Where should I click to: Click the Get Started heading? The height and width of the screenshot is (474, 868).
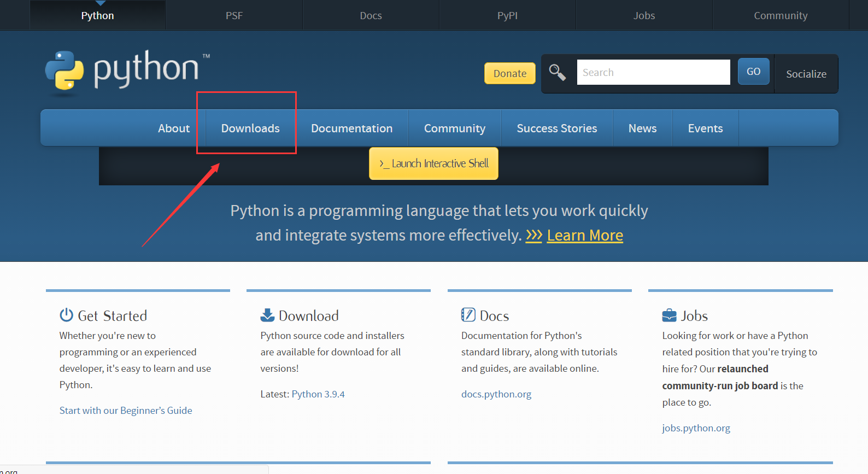113,315
